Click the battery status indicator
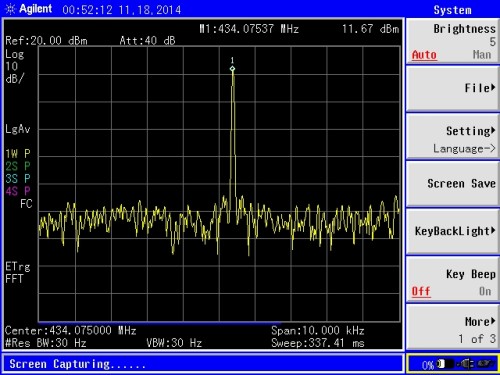This screenshot has height=375, width=500. coord(445,364)
